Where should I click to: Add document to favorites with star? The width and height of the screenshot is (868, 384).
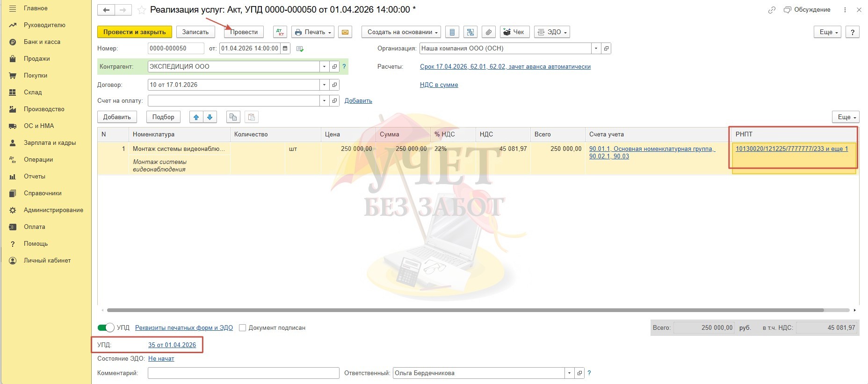[x=142, y=10]
